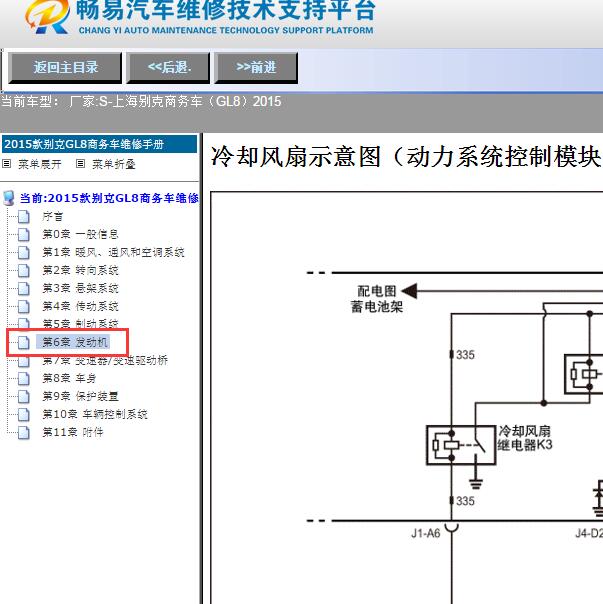
Task: Click the page icon beside 第2章
Action: click(24, 270)
